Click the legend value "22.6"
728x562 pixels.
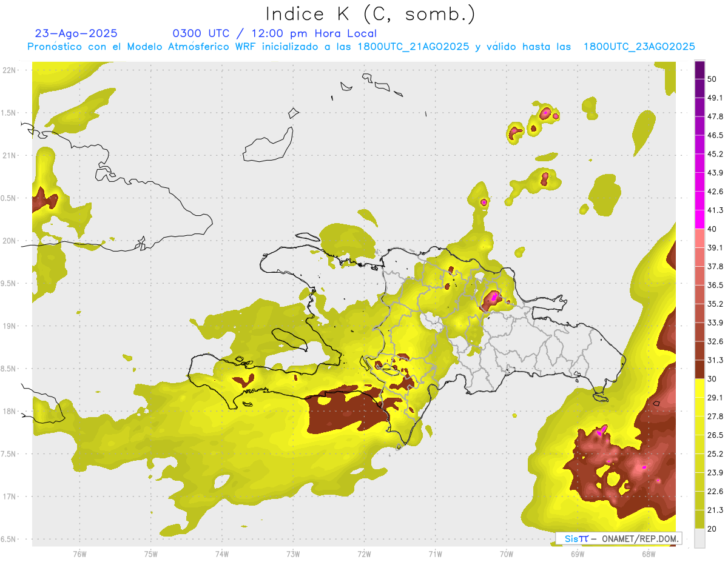tap(715, 491)
